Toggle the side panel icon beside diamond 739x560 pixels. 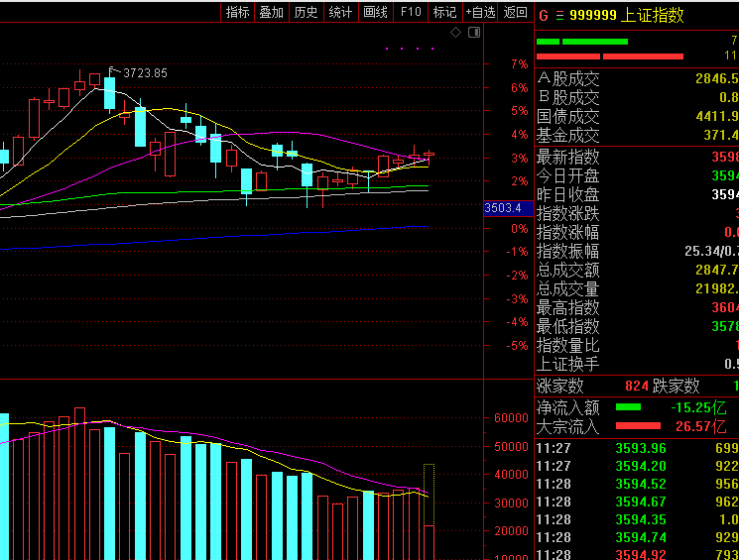tap(472, 33)
